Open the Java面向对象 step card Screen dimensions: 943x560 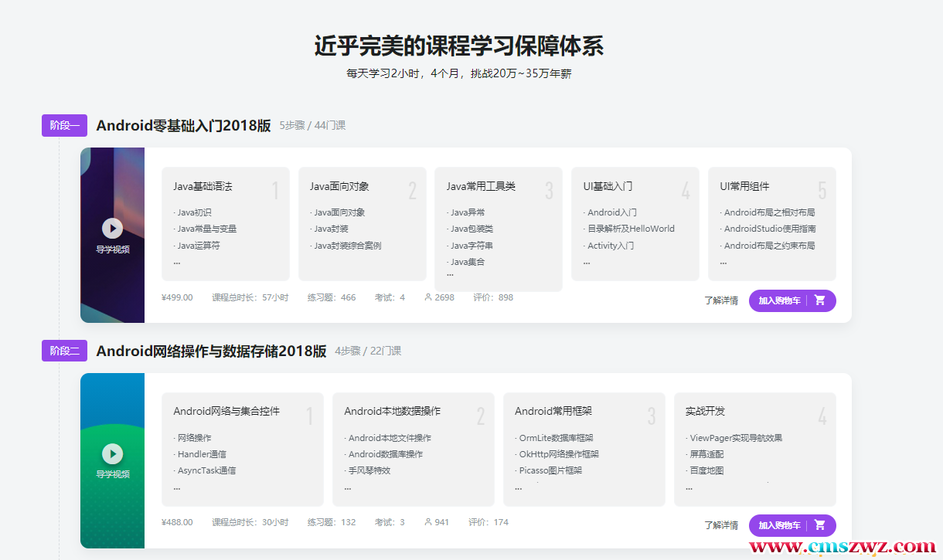click(x=362, y=223)
